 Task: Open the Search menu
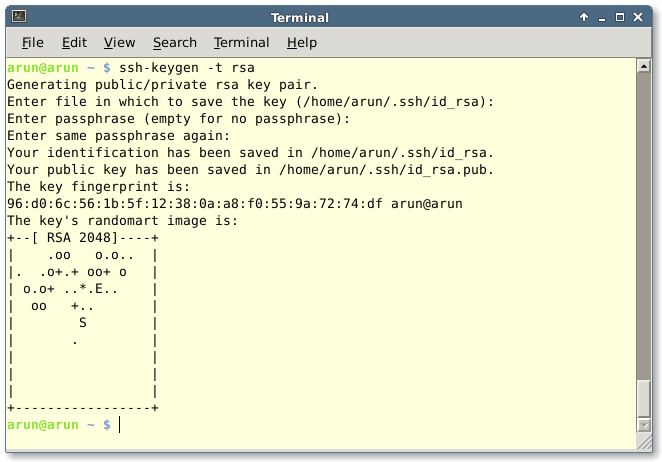(x=175, y=42)
